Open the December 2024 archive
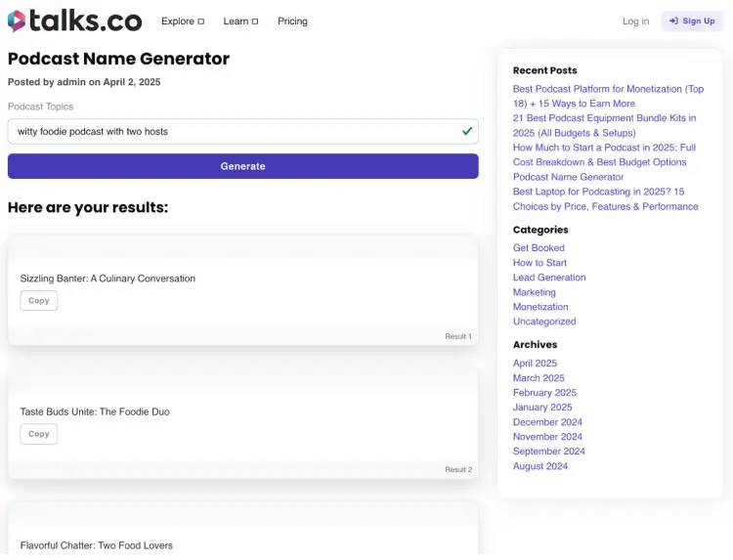The width and height of the screenshot is (733, 560). [x=547, y=422]
